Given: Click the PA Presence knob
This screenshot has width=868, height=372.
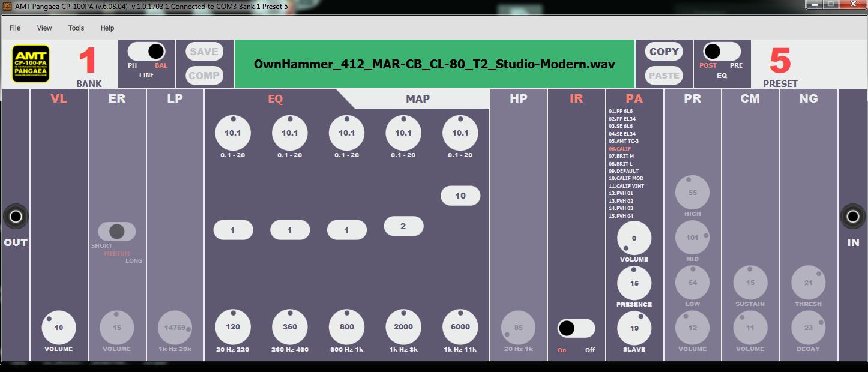Looking at the screenshot, I should coord(634,283).
